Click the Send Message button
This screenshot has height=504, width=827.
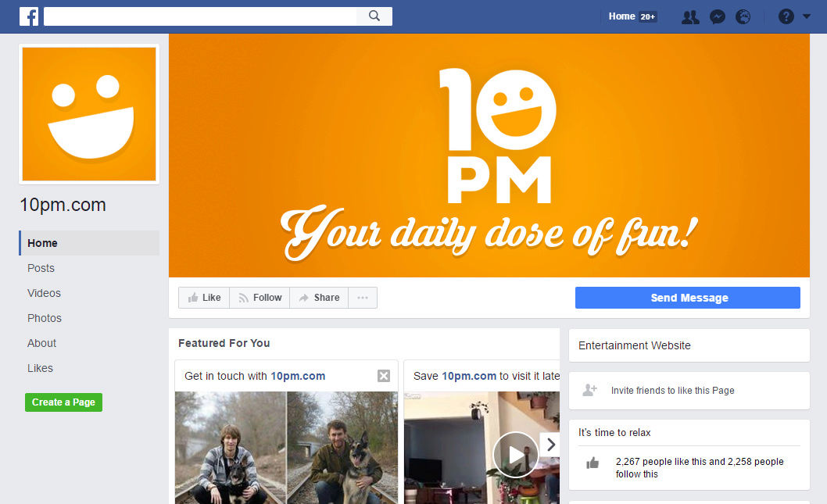(x=688, y=298)
